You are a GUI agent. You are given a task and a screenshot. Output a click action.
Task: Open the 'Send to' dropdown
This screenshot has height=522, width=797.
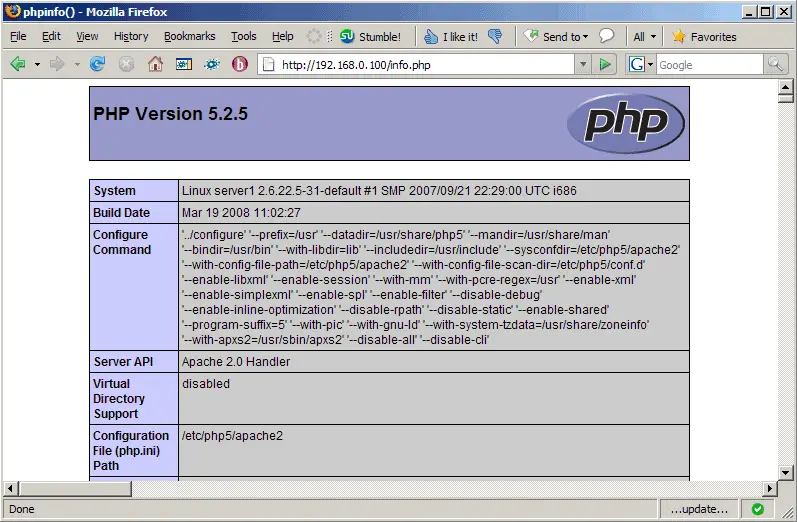click(557, 37)
